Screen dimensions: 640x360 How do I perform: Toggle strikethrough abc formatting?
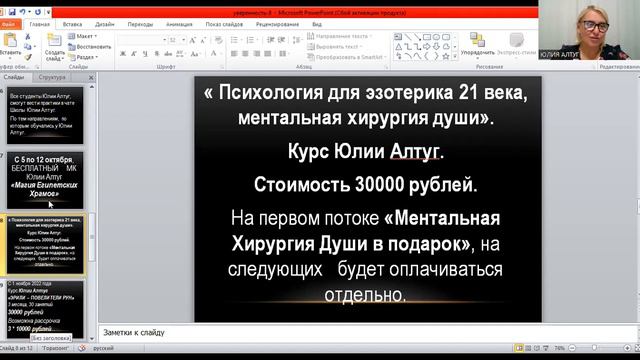168,54
